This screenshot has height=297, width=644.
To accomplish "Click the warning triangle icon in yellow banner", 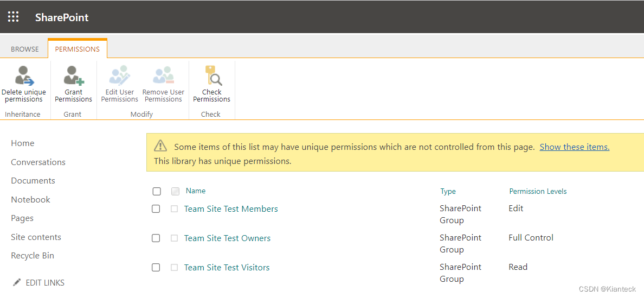I will 160,146.
